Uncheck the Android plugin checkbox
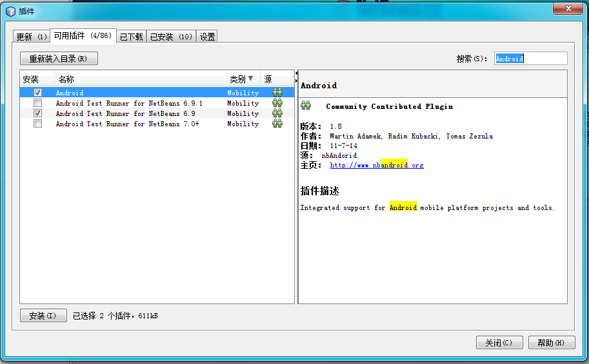Viewport: 589px width, 364px height. point(37,93)
